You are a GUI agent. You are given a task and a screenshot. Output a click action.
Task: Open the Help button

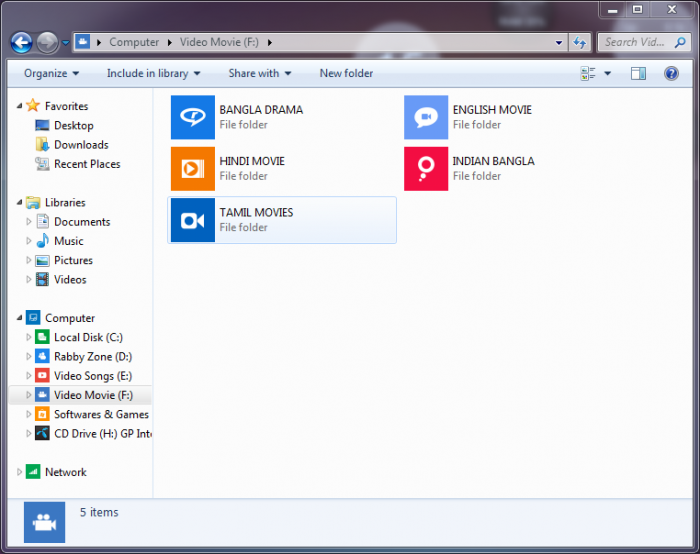(x=671, y=74)
